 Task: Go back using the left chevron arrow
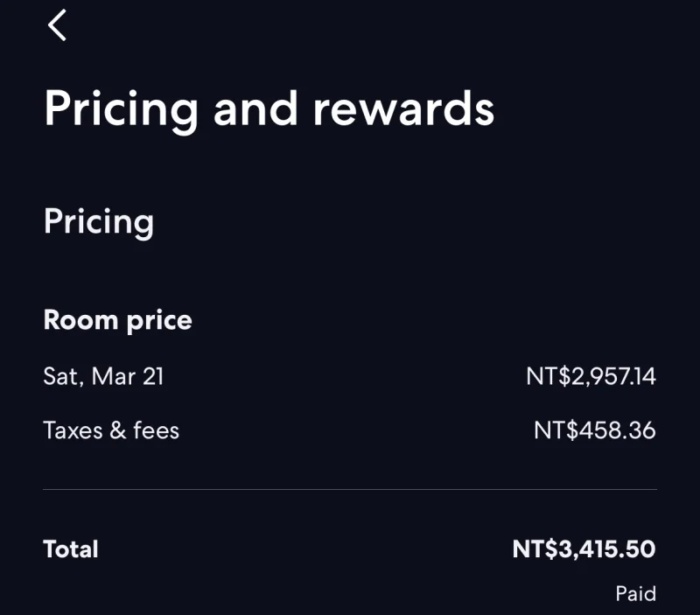(58, 25)
